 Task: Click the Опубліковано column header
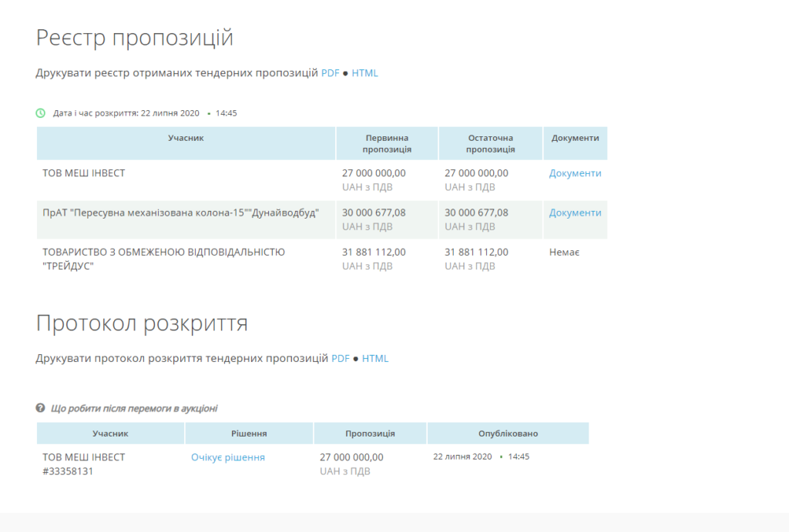(509, 433)
